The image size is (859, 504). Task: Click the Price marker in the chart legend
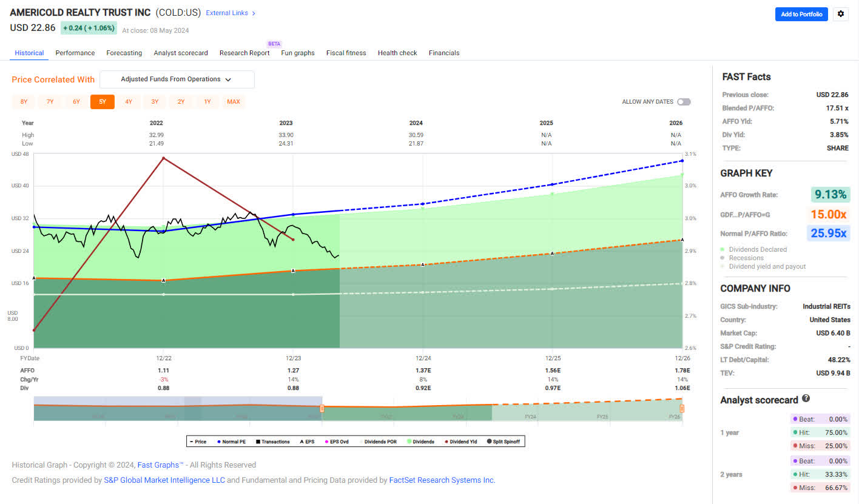190,441
